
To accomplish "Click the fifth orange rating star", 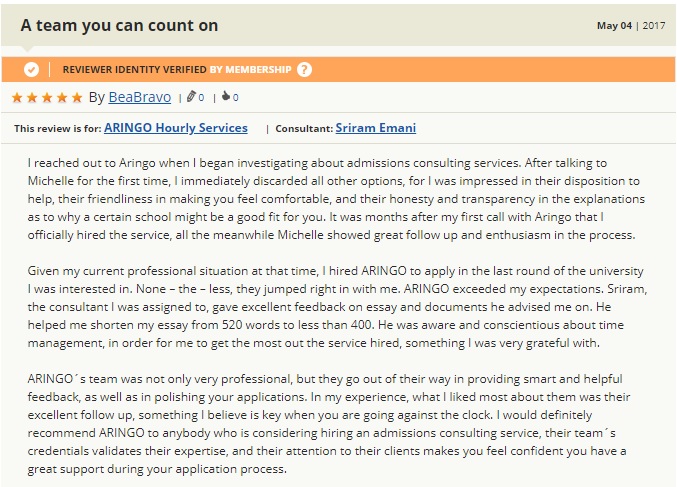I will point(77,97).
